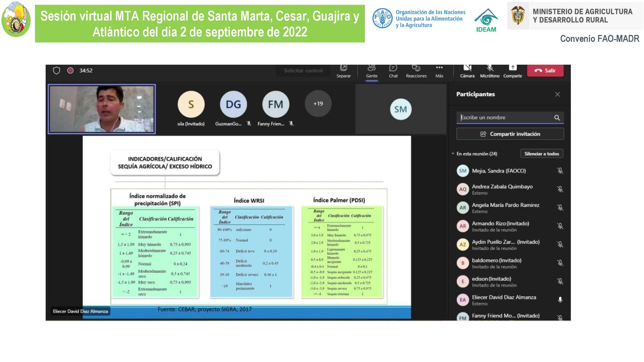644x362 pixels.
Task: Click muted mic icon for Mejia, Sandra
Action: 560,171
